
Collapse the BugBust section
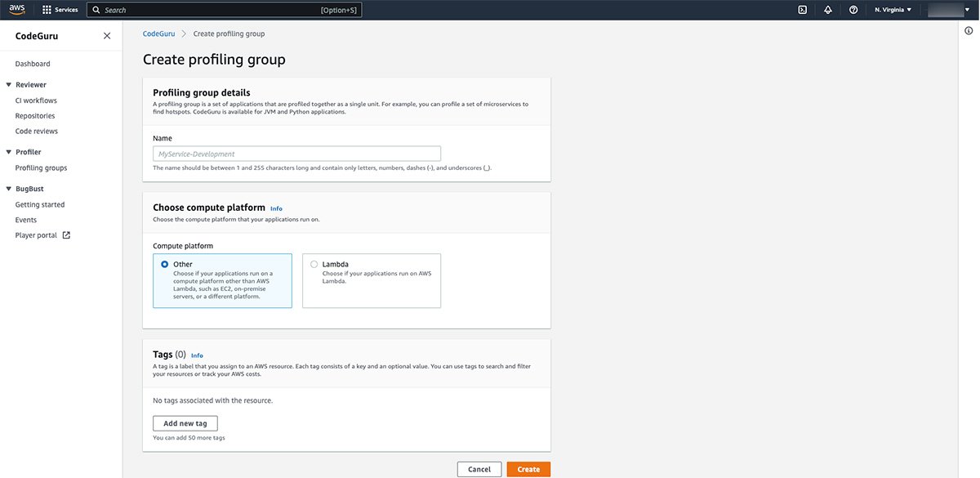click(x=8, y=189)
